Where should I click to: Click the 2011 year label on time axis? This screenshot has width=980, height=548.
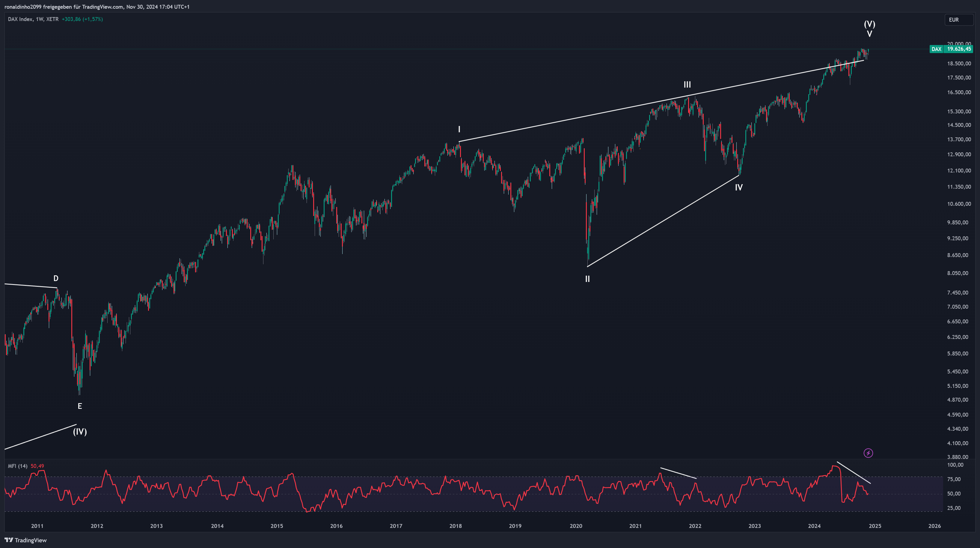[x=37, y=526]
